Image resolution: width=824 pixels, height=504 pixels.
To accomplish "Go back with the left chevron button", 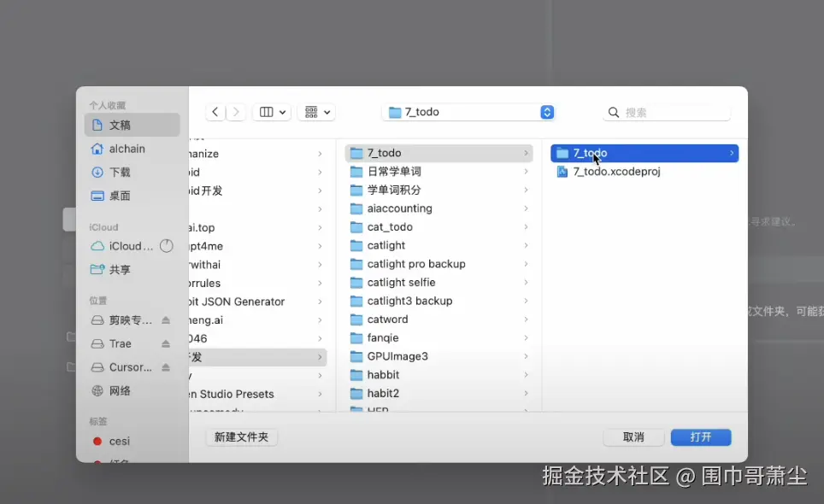I will [215, 112].
